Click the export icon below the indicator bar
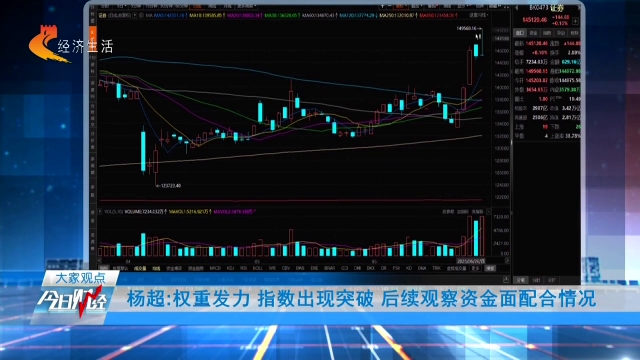The height and width of the screenshot is (360, 640). click(506, 279)
